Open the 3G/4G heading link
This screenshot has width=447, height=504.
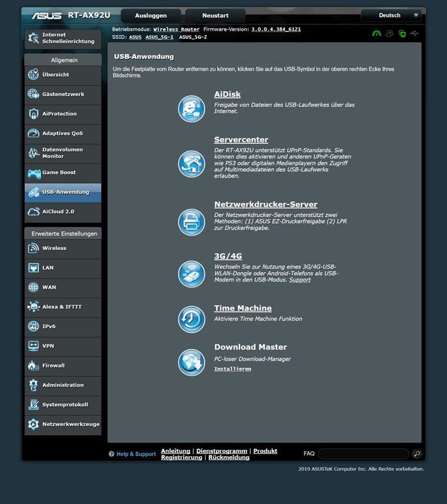point(228,256)
